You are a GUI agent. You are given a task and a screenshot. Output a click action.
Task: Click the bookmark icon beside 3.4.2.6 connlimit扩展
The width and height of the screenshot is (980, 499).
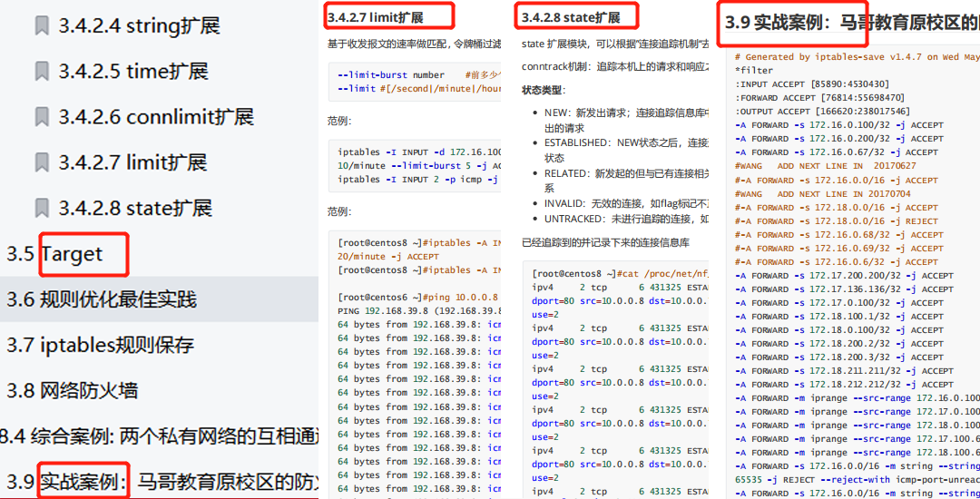[41, 117]
